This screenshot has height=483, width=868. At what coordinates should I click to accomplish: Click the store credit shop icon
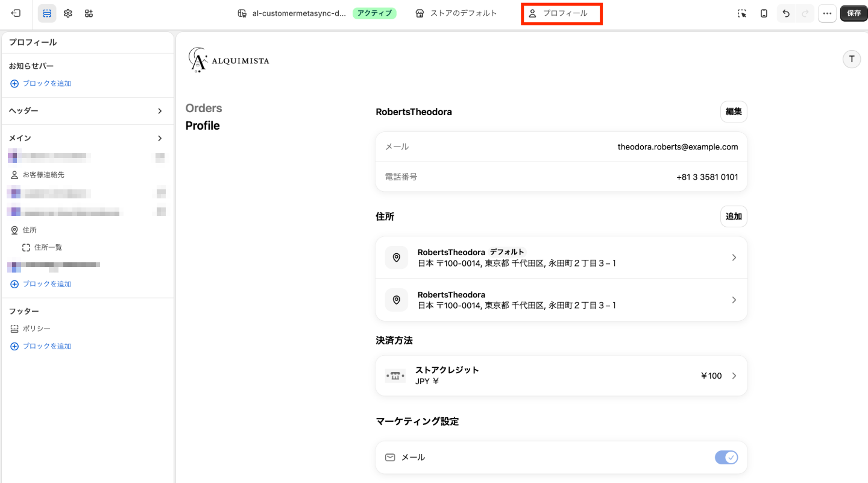tap(395, 376)
